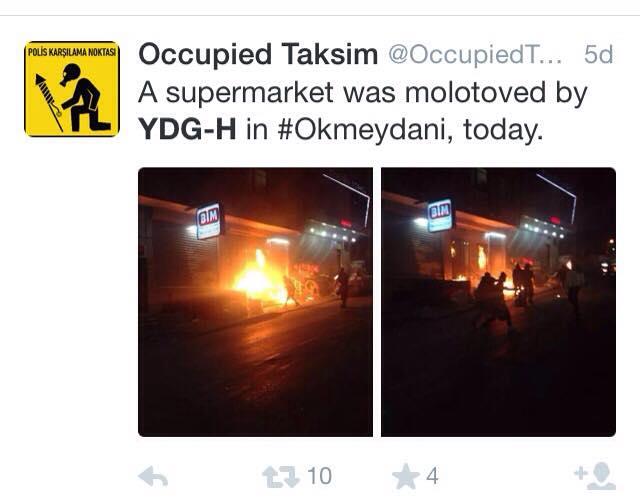Tap the 5d timestamp
The width and height of the screenshot is (640, 501).
(598, 54)
